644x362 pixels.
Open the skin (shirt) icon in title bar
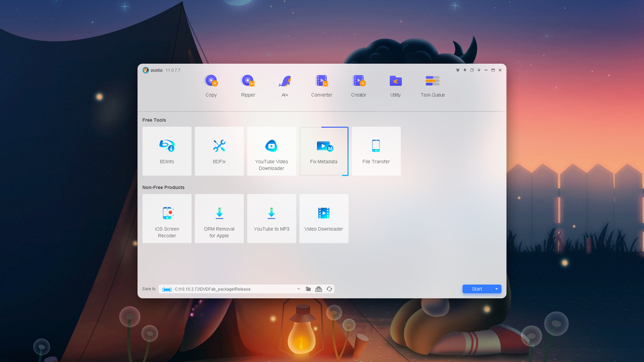[x=457, y=70]
